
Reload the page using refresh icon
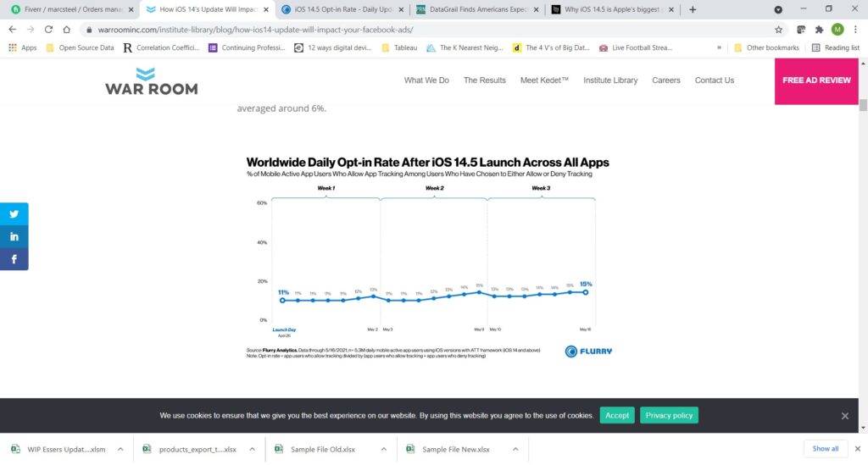67,29
